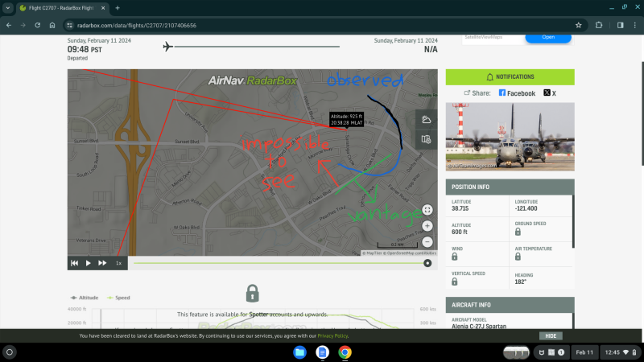Image resolution: width=644 pixels, height=362 pixels.
Task: Click the blue Open ad button
Action: [x=548, y=37]
